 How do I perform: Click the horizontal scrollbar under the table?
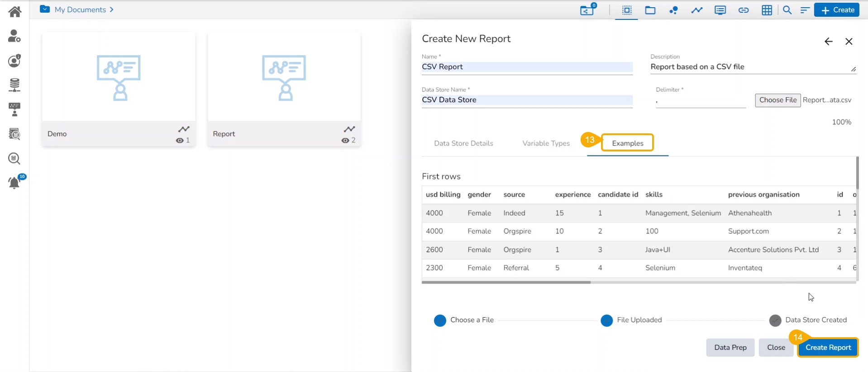pos(506,282)
